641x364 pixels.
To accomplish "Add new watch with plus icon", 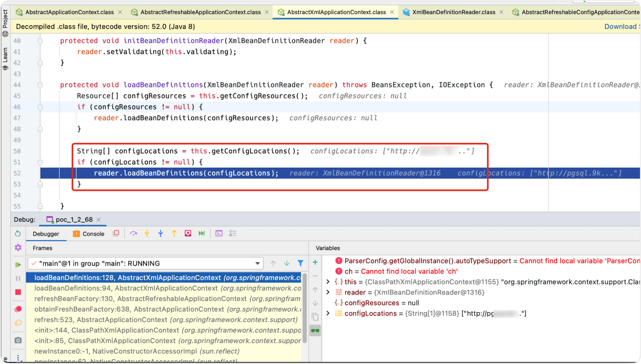I will [x=315, y=263].
